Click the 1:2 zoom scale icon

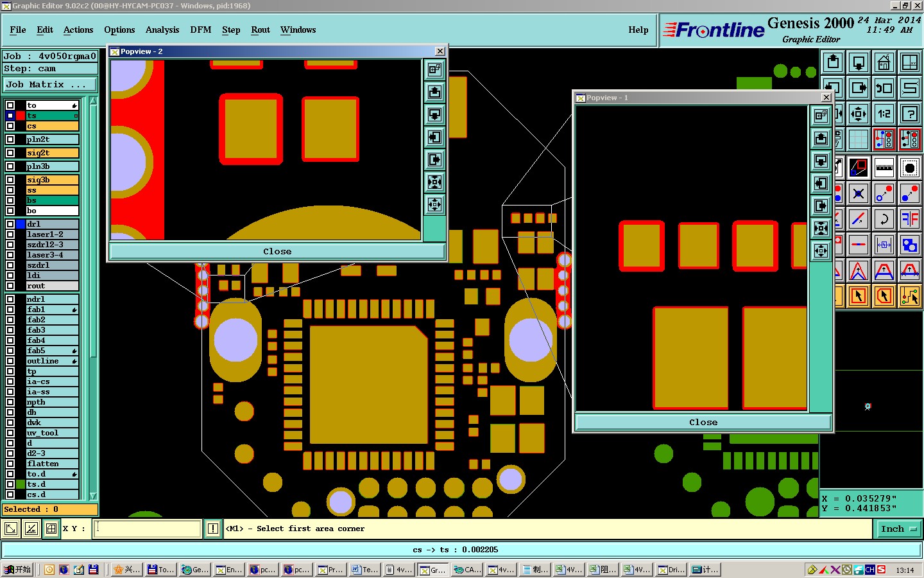pos(884,114)
